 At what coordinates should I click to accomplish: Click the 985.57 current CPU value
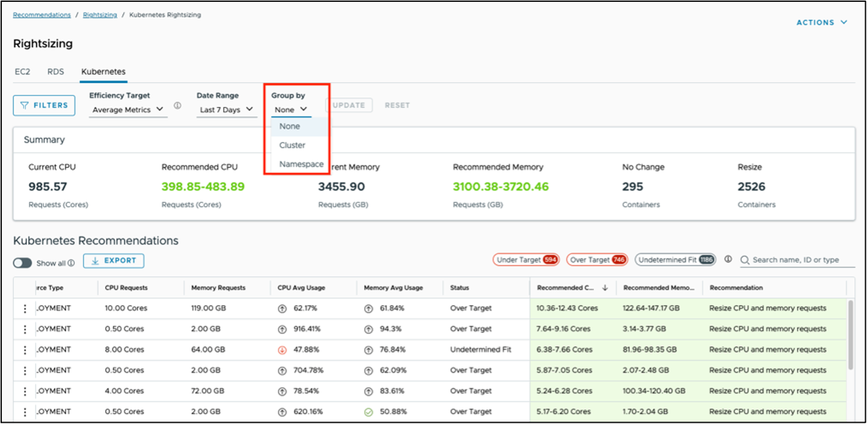pyautogui.click(x=48, y=187)
